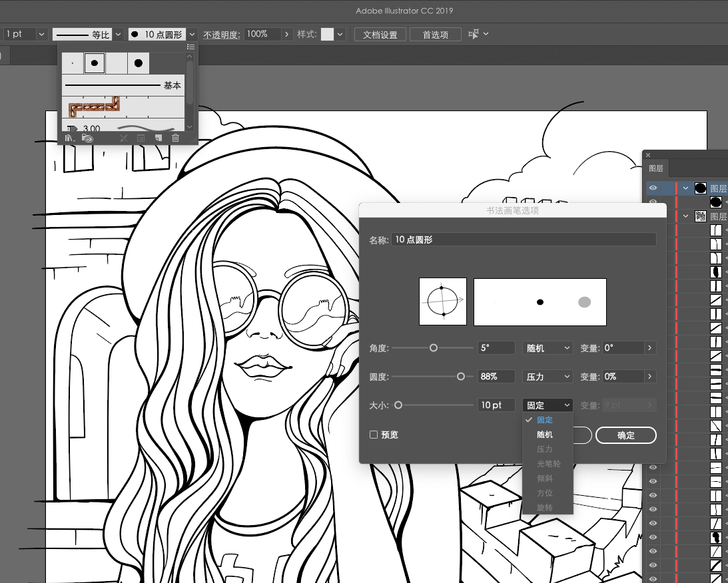Click the align options icon in control bar

point(474,34)
